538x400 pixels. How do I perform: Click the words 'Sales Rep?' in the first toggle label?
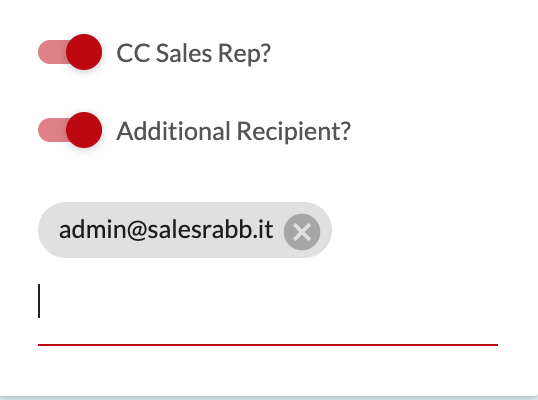pyautogui.click(x=213, y=54)
